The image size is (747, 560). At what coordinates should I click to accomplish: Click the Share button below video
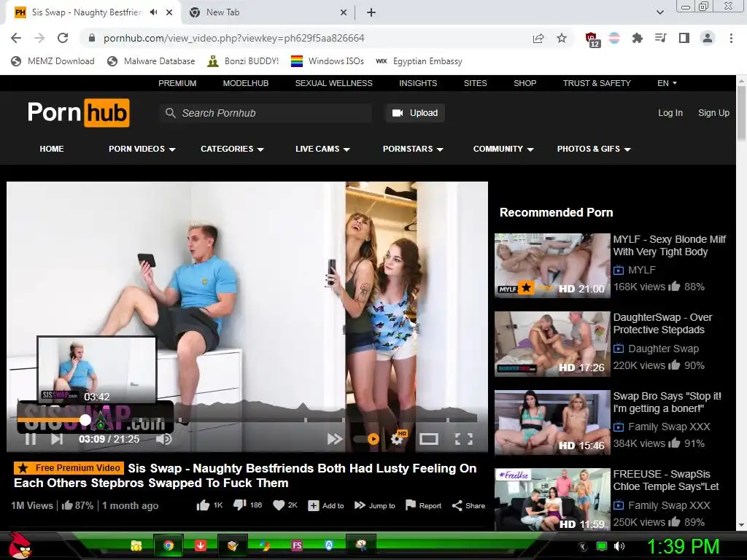[x=468, y=505]
